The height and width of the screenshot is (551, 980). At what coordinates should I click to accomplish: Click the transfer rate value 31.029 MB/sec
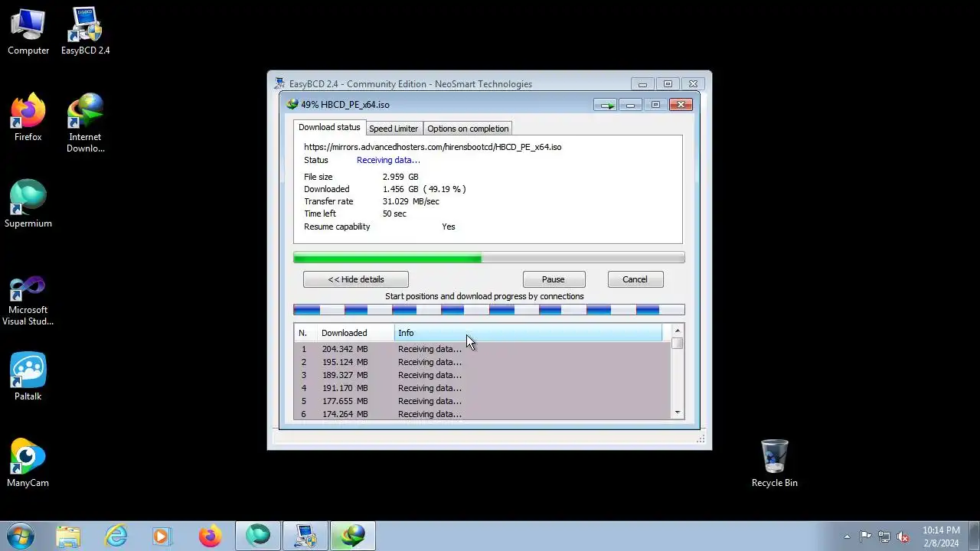(x=411, y=201)
